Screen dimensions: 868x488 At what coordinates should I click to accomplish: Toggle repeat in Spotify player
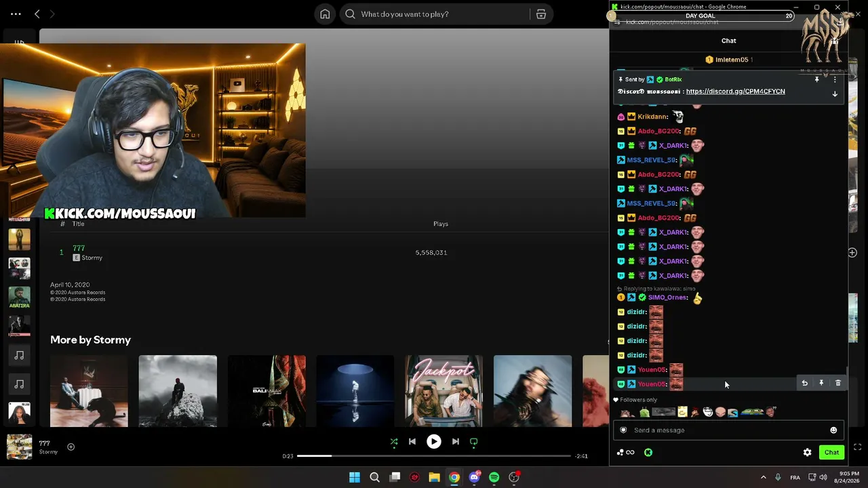[x=474, y=442]
